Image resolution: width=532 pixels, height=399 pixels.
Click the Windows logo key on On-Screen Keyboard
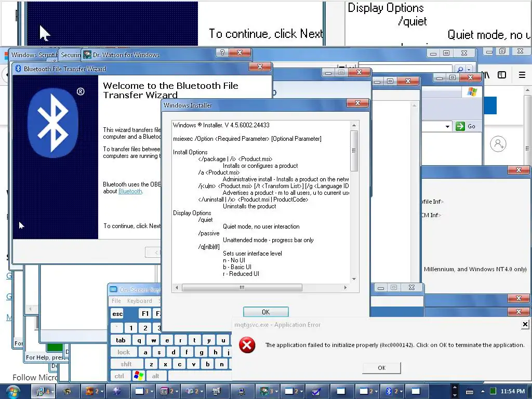[x=139, y=376]
